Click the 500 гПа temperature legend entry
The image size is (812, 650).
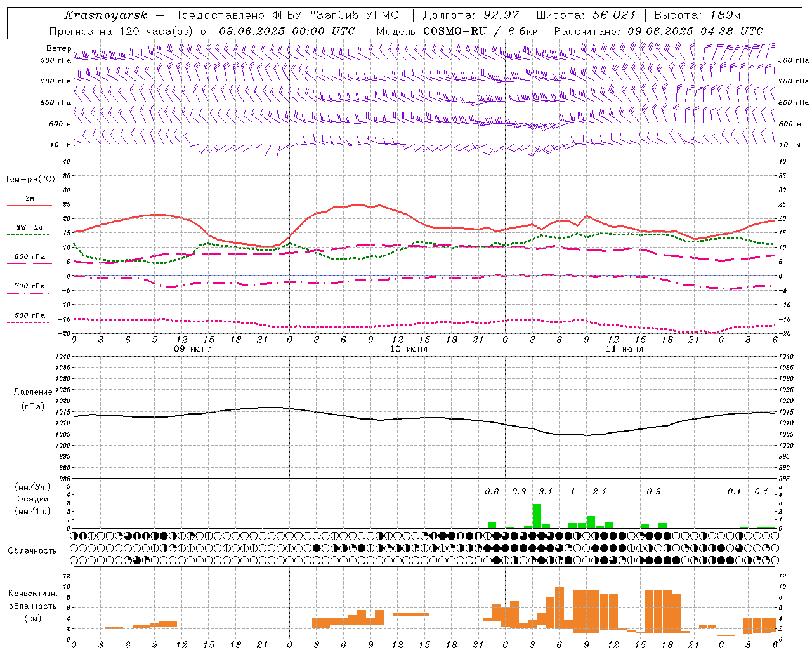tap(30, 315)
